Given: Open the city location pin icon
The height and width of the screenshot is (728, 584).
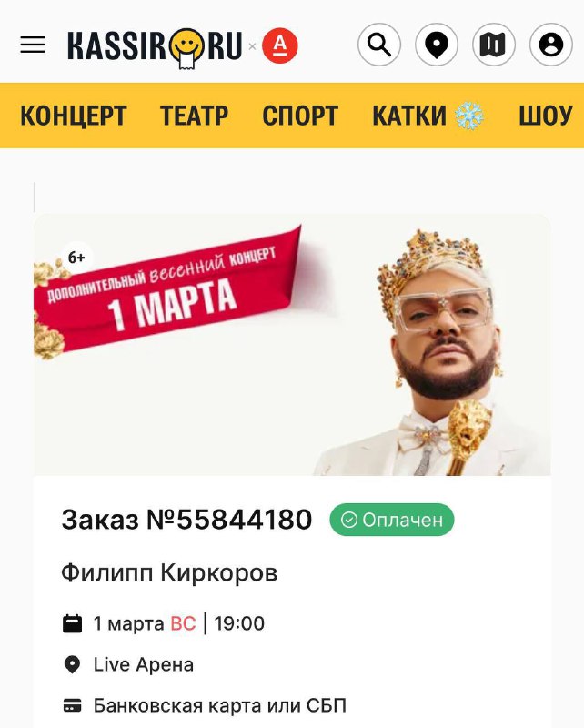Looking at the screenshot, I should [437, 45].
